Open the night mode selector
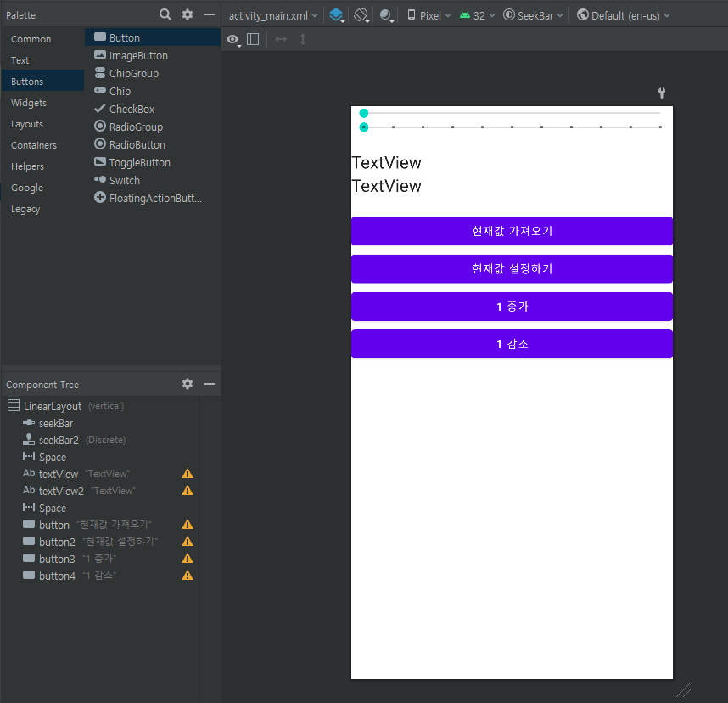This screenshot has height=703, width=728. pyautogui.click(x=386, y=15)
